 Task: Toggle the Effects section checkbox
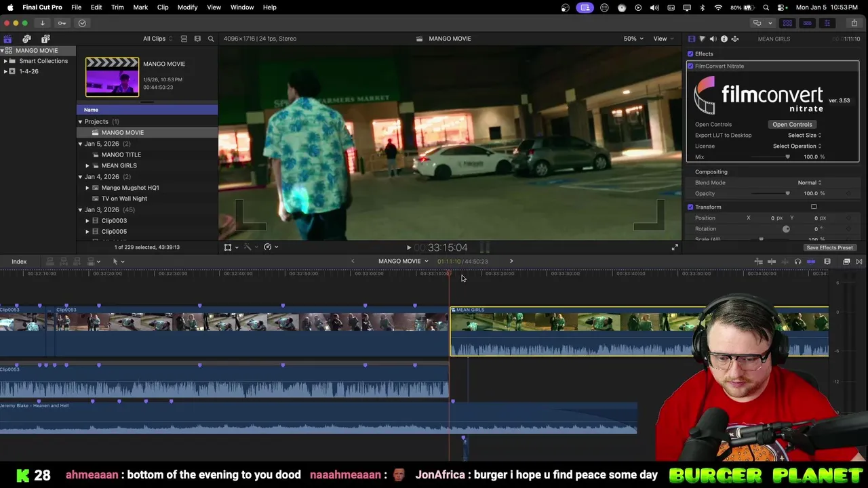[x=690, y=54]
